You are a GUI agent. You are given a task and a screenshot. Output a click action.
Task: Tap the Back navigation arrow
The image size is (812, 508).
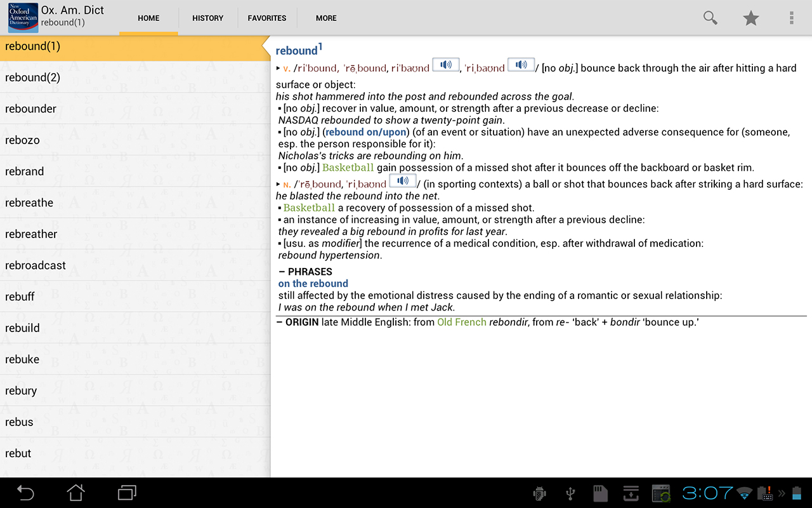pos(24,492)
